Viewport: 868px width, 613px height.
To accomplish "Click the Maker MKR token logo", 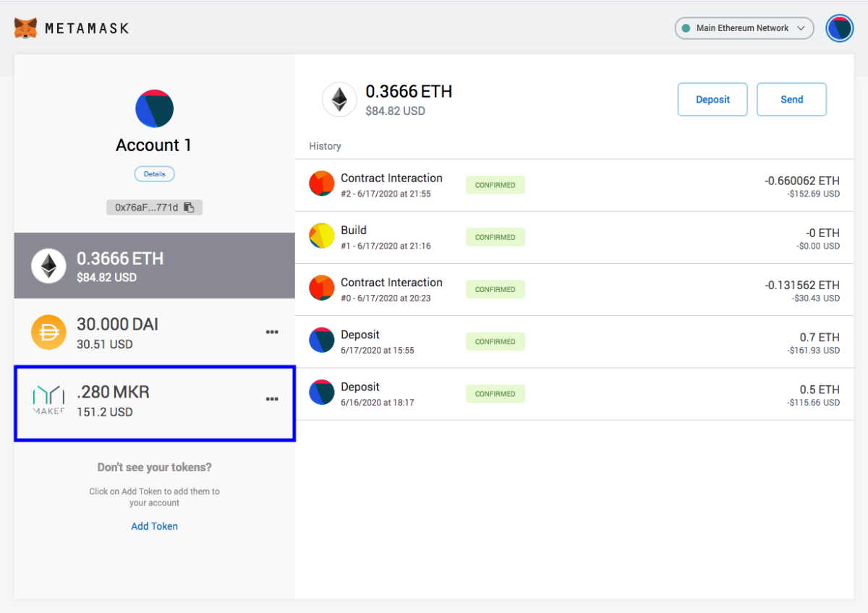I will (48, 400).
